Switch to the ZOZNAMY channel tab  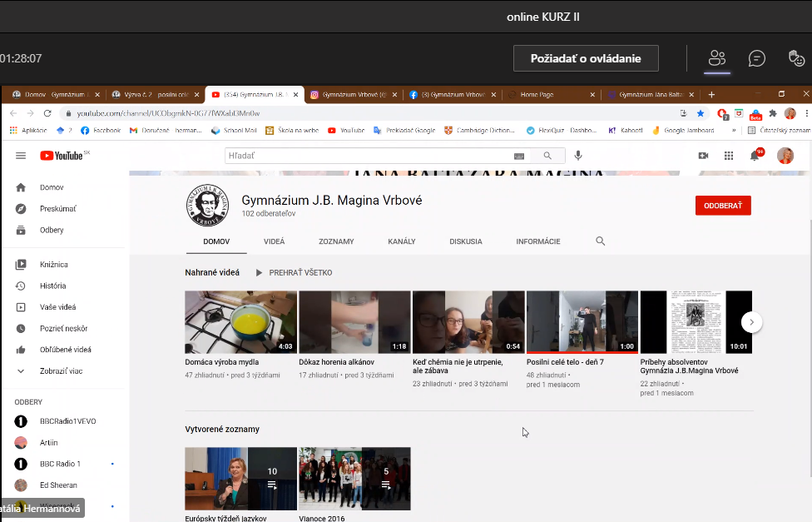(336, 241)
